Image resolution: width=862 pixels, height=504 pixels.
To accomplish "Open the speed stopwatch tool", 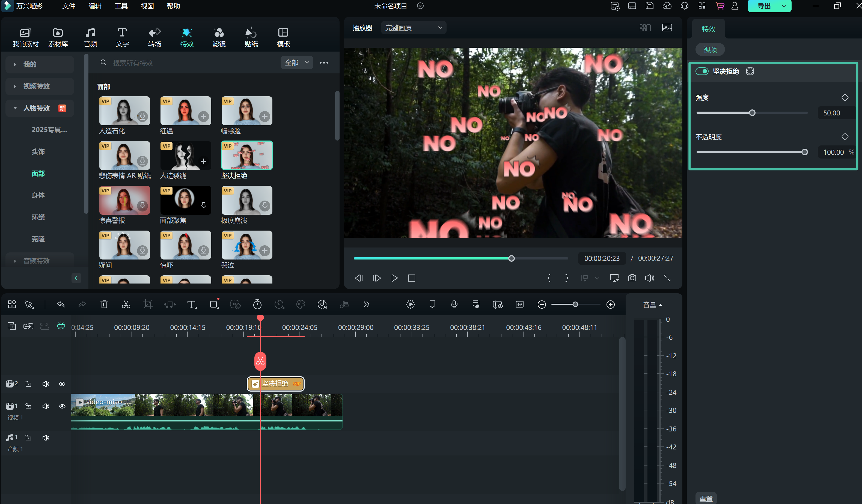I will (257, 304).
